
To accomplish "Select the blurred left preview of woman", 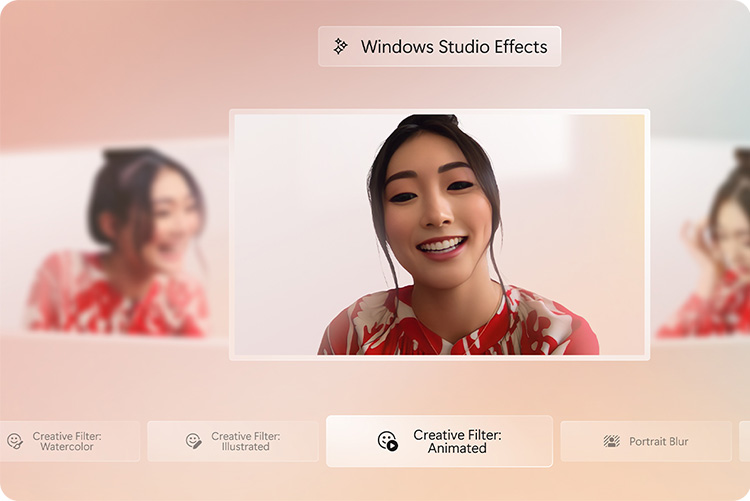I will click(114, 242).
